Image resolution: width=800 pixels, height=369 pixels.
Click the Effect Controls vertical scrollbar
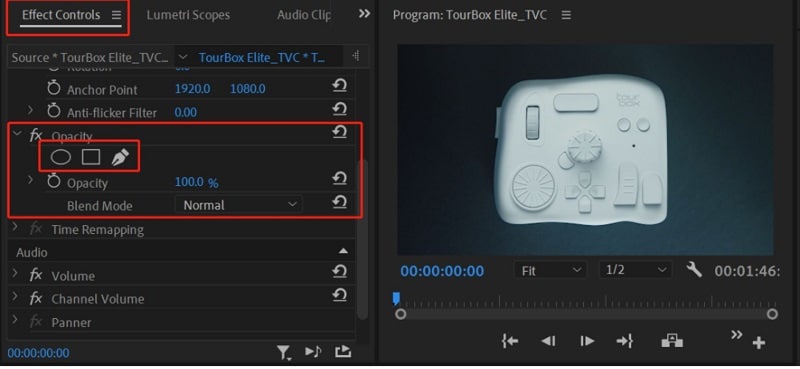point(362,239)
